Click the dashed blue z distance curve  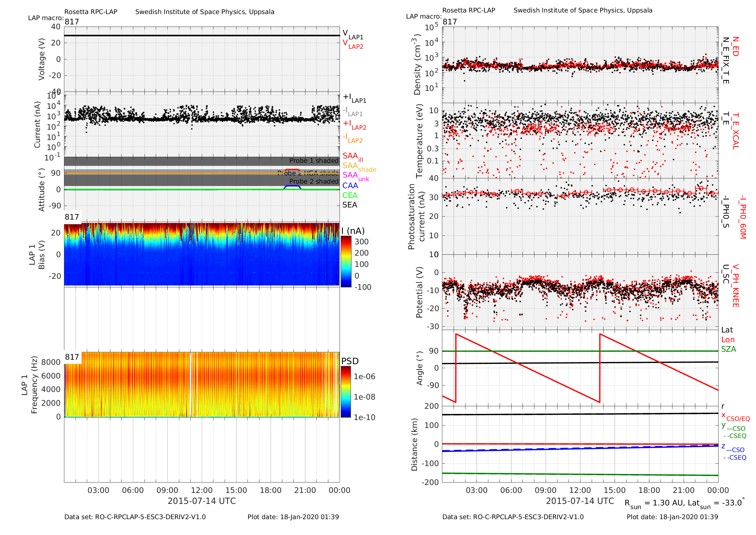pyautogui.click(x=580, y=448)
